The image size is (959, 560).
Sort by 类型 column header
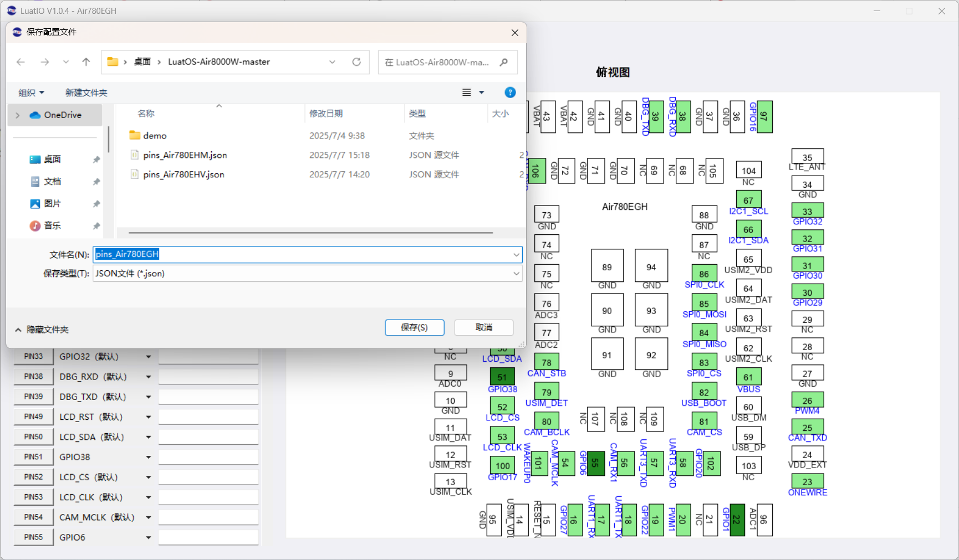417,114
